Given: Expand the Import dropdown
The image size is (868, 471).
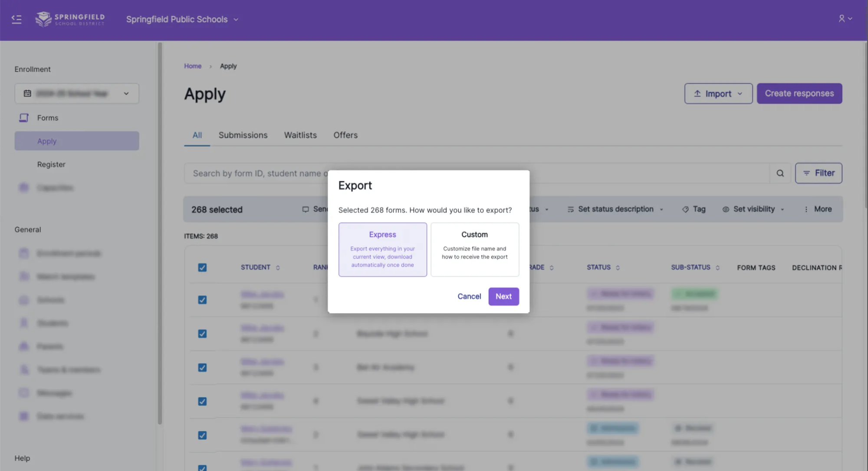Looking at the screenshot, I should coord(718,94).
